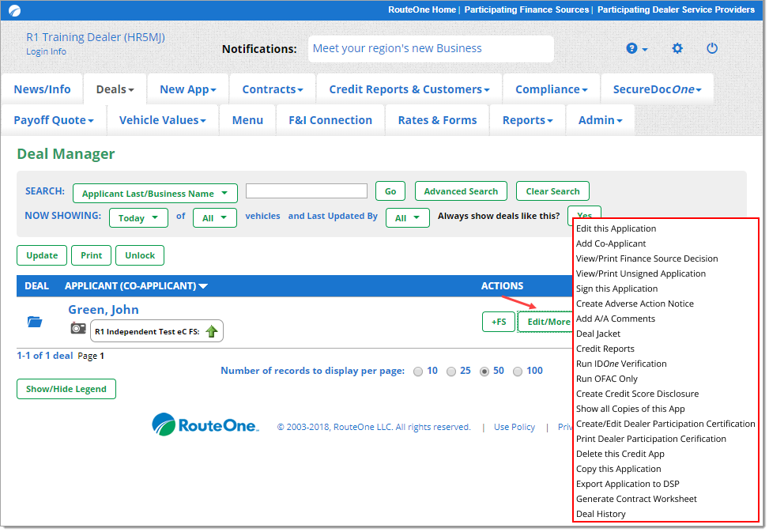Click the power logout icon
Screen dimensions: 769x532
[712, 48]
